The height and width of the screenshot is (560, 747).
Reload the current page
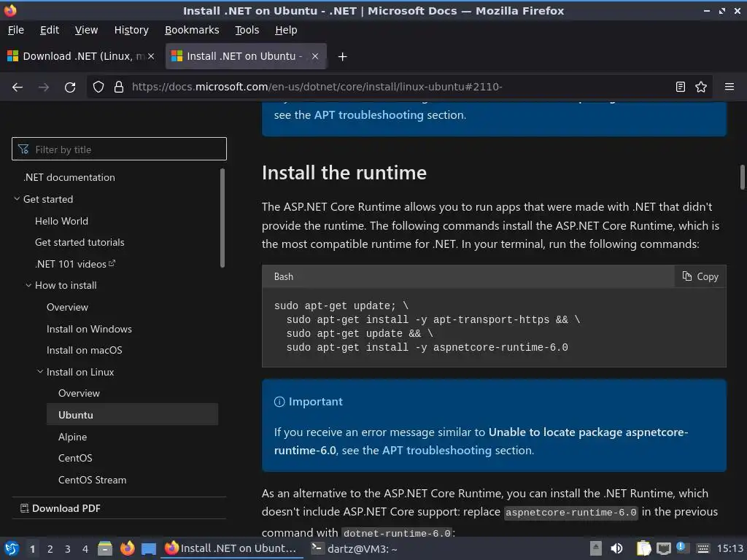point(70,87)
